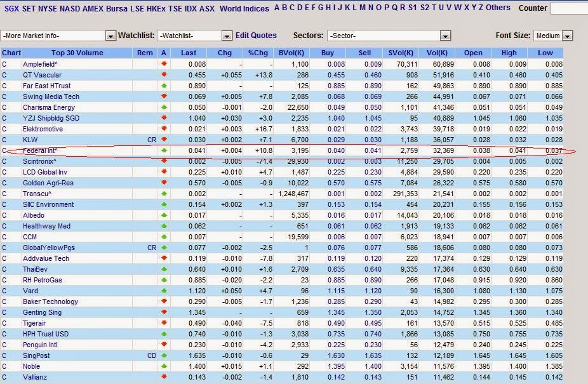The width and height of the screenshot is (588, 384).
Task: Open the chart icon for Golden Agri-Res
Action: coord(4,183)
